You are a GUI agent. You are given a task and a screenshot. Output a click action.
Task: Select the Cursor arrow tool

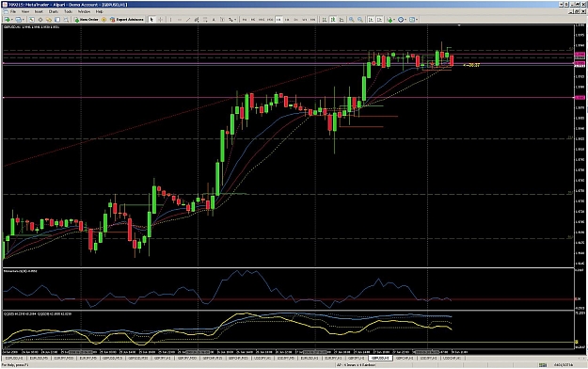[151, 20]
